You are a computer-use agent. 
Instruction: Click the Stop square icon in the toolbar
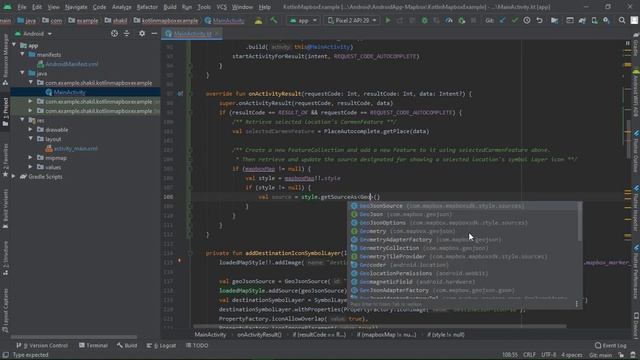pos(473,20)
